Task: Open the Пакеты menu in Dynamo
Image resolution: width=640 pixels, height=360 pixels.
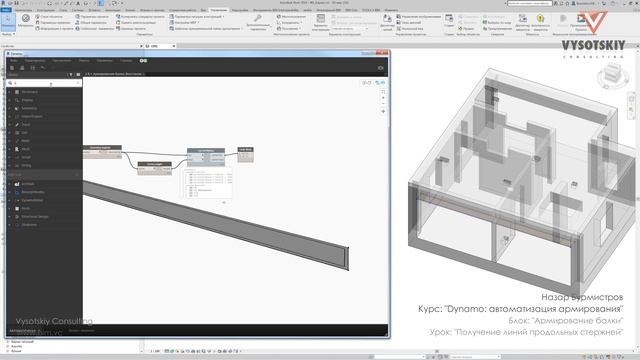Action: (x=84, y=60)
